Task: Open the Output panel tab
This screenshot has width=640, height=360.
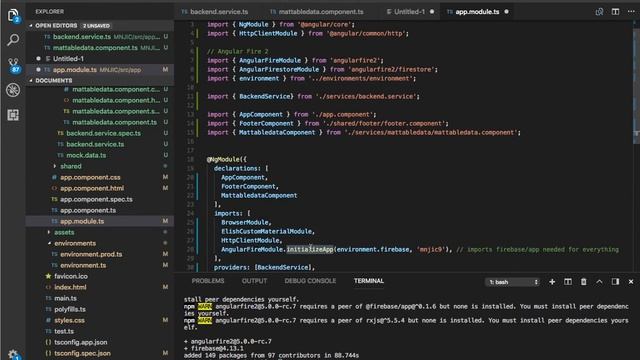Action: click(x=254, y=281)
